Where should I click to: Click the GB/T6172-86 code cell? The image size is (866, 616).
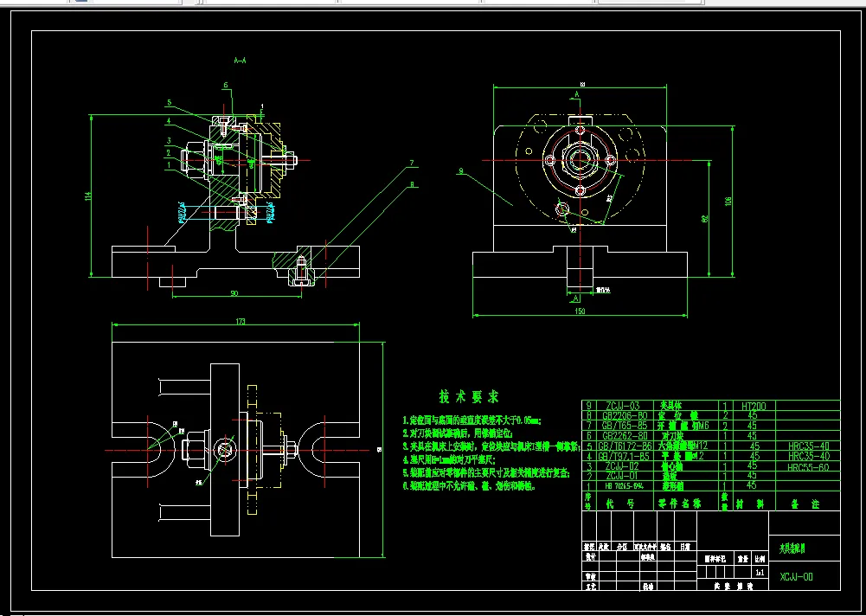[625, 446]
